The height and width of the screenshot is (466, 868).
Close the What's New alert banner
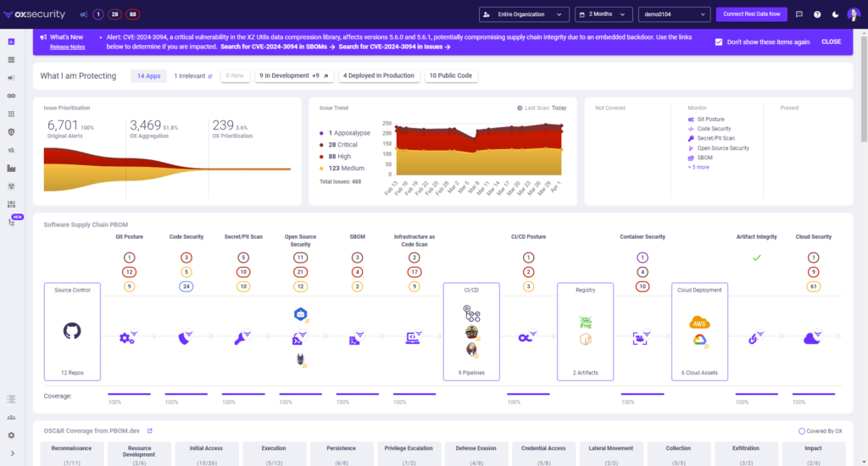831,42
